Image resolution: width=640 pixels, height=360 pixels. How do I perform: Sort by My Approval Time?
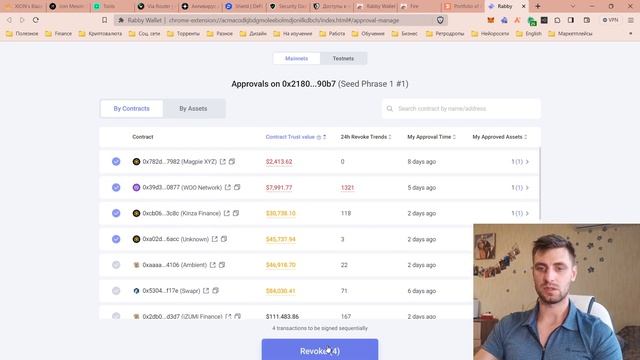[454, 137]
